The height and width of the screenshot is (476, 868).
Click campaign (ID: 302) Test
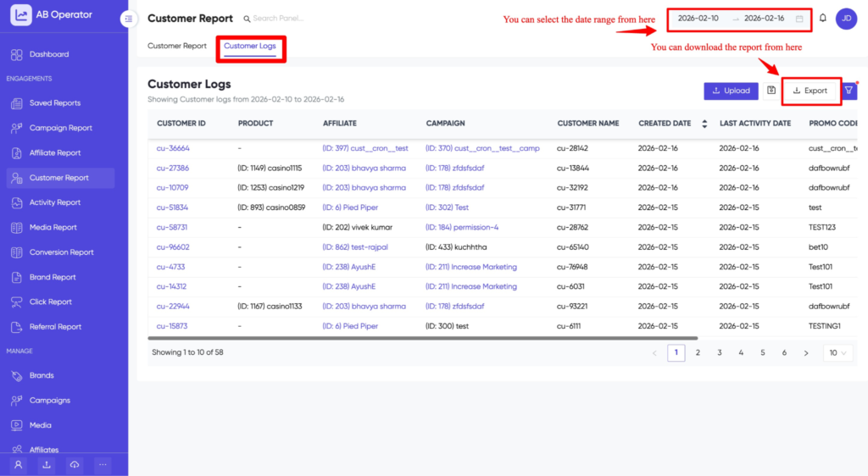447,208
